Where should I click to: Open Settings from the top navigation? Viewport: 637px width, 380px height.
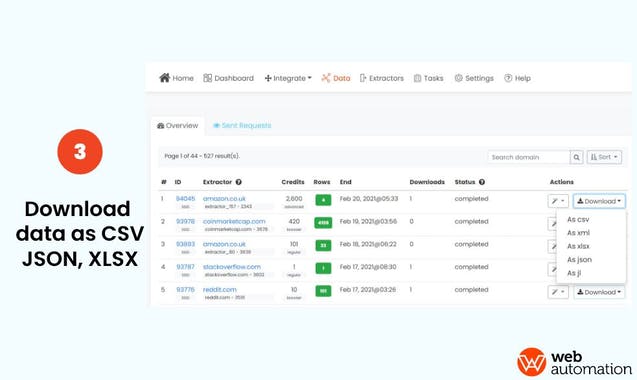pos(474,78)
